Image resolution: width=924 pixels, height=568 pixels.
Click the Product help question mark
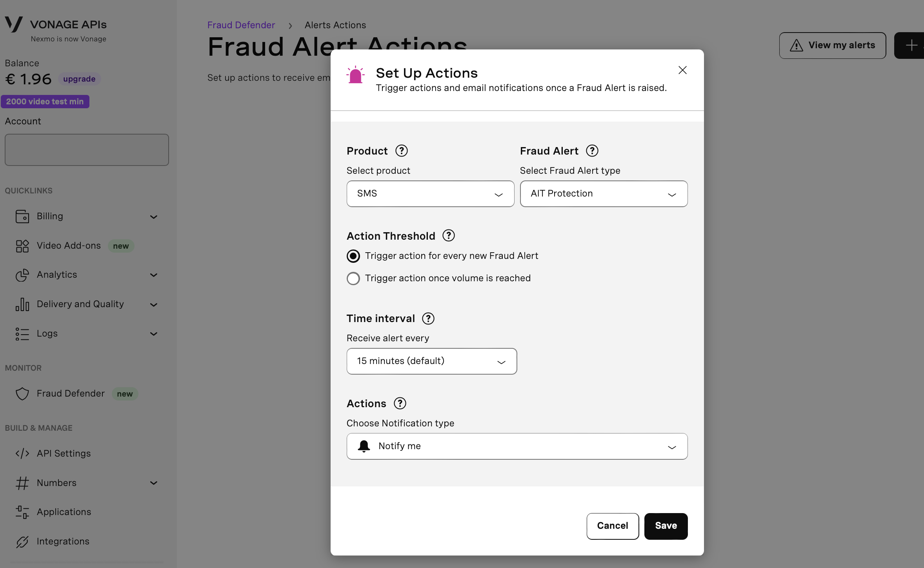click(x=401, y=151)
